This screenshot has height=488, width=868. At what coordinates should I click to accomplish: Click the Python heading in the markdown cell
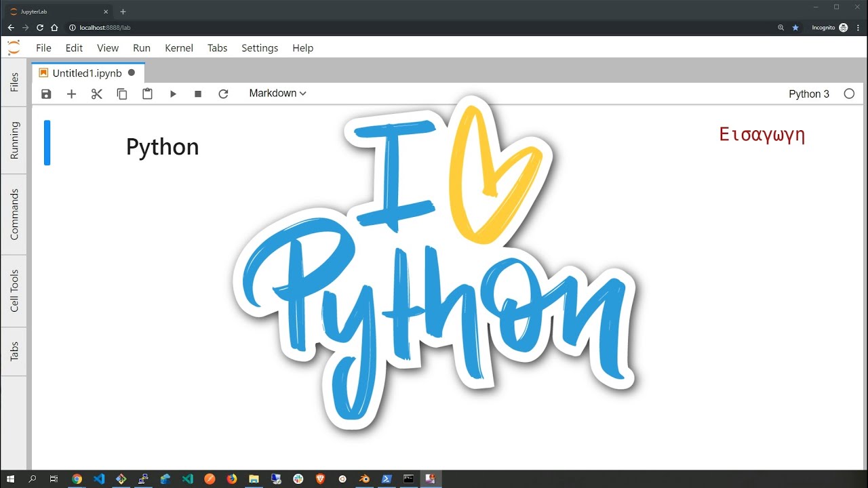point(163,147)
